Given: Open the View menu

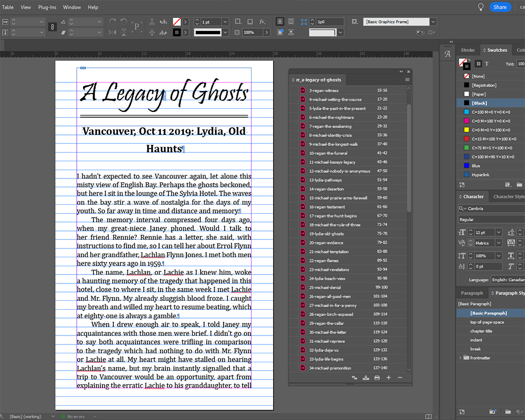Looking at the screenshot, I should (26, 7).
